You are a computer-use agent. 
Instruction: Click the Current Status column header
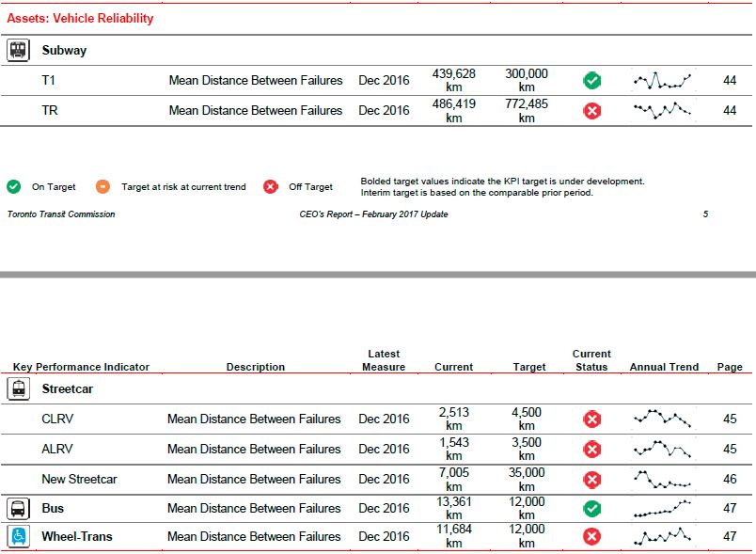pos(591,360)
